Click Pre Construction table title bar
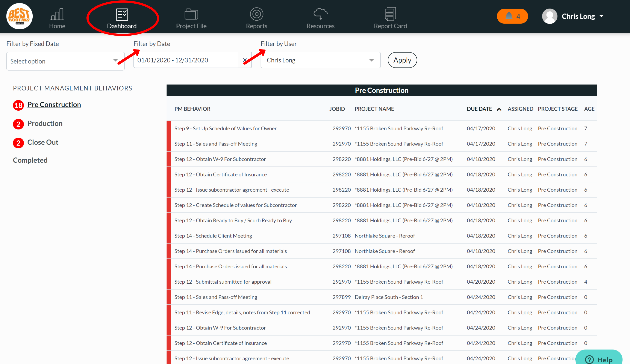The image size is (630, 364). coord(382,90)
